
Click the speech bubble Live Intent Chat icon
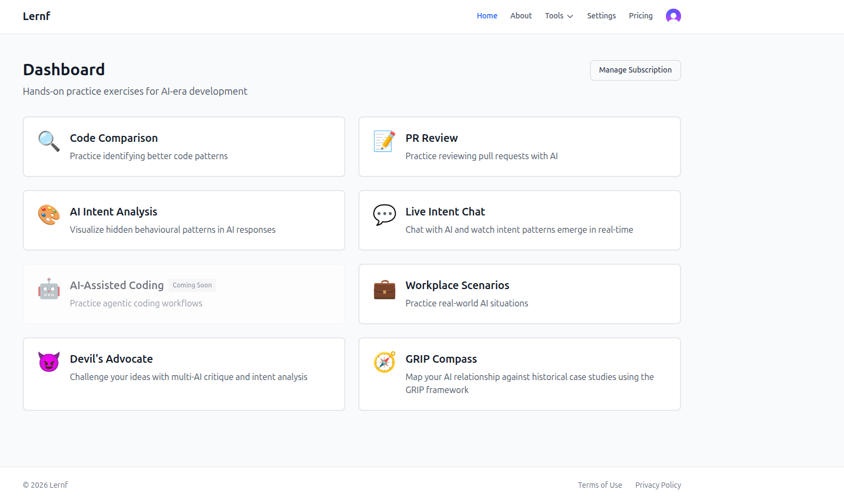(x=384, y=215)
